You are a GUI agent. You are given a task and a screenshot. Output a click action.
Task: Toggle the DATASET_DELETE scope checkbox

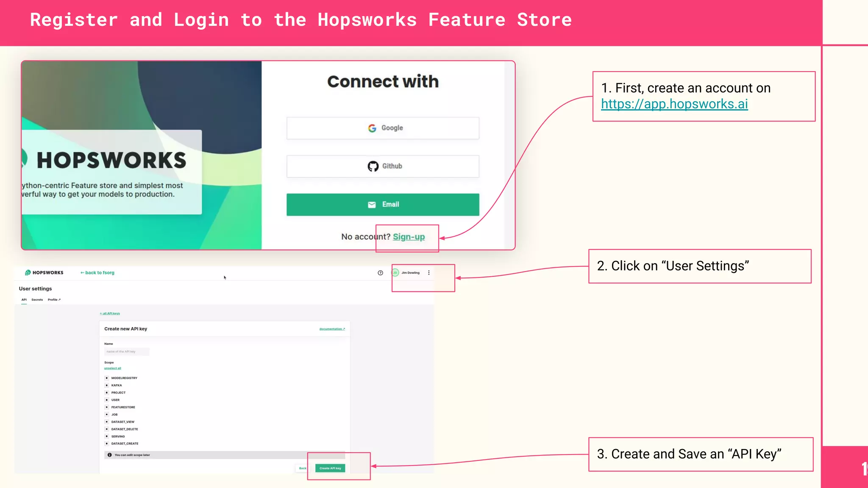(x=107, y=429)
